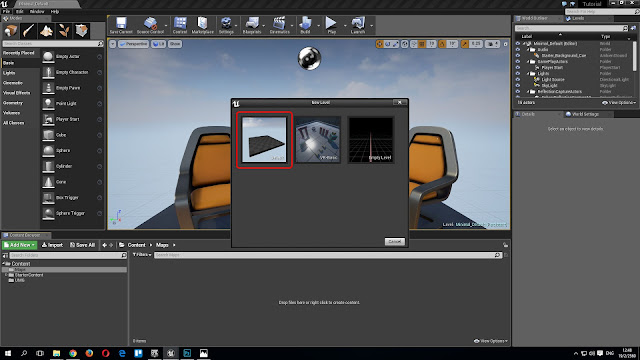The image size is (640, 360).
Task: Click Save All in Content Browser
Action: (82, 245)
